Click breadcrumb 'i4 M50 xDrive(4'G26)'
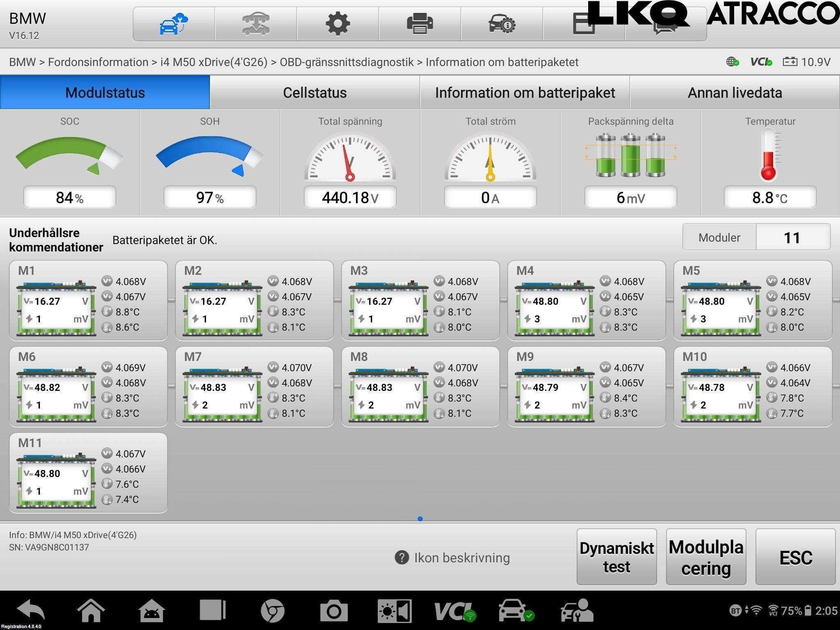Screen dimensions: 840x630 tap(214, 62)
